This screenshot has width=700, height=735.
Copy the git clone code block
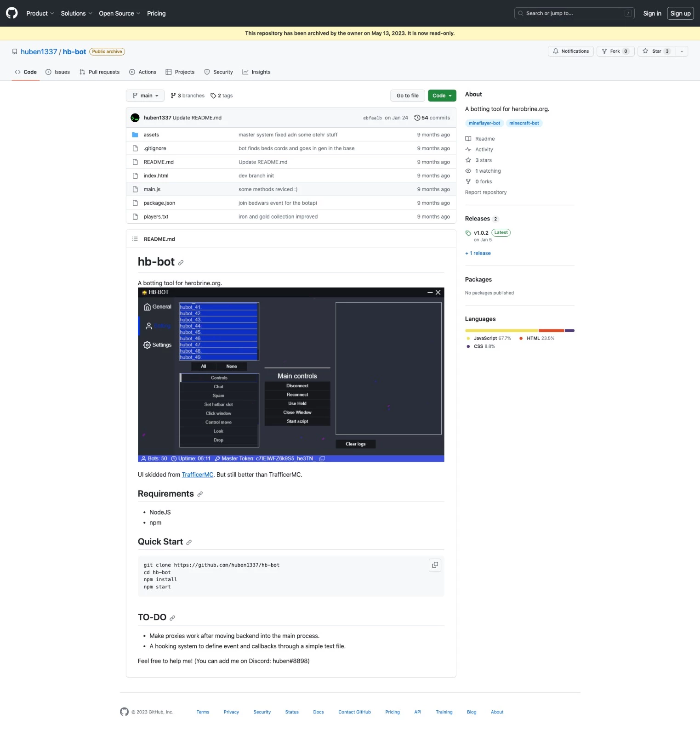pyautogui.click(x=435, y=565)
